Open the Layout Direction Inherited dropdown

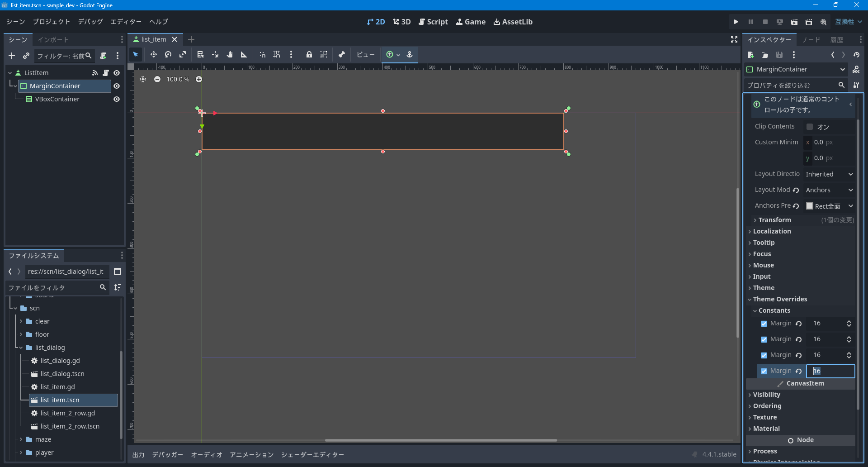(x=829, y=174)
